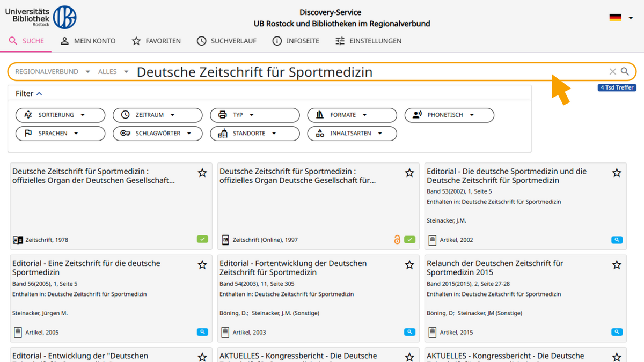Image resolution: width=644 pixels, height=362 pixels.
Task: Open the Zeitraum filter dropdown
Action: 157,115
